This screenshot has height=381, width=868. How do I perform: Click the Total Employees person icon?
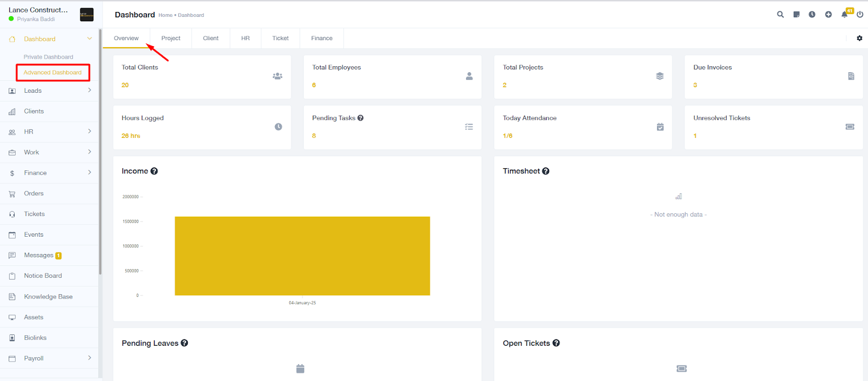[469, 76]
